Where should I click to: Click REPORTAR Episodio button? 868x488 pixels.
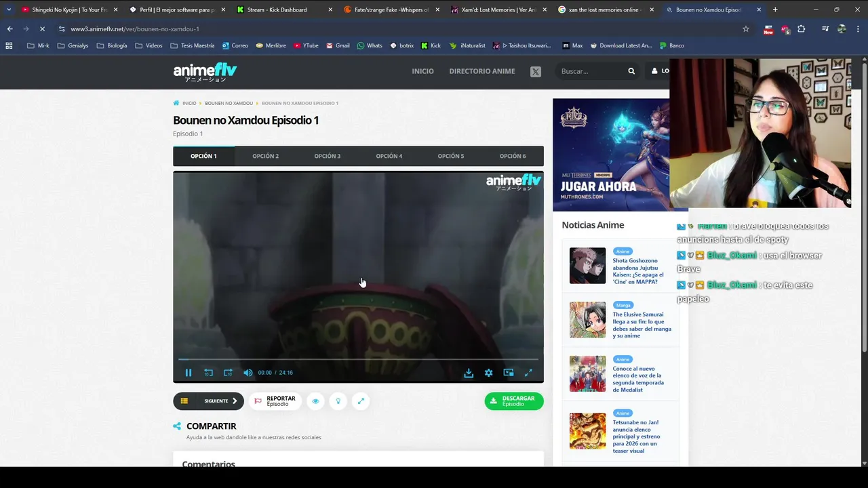pyautogui.click(x=275, y=401)
